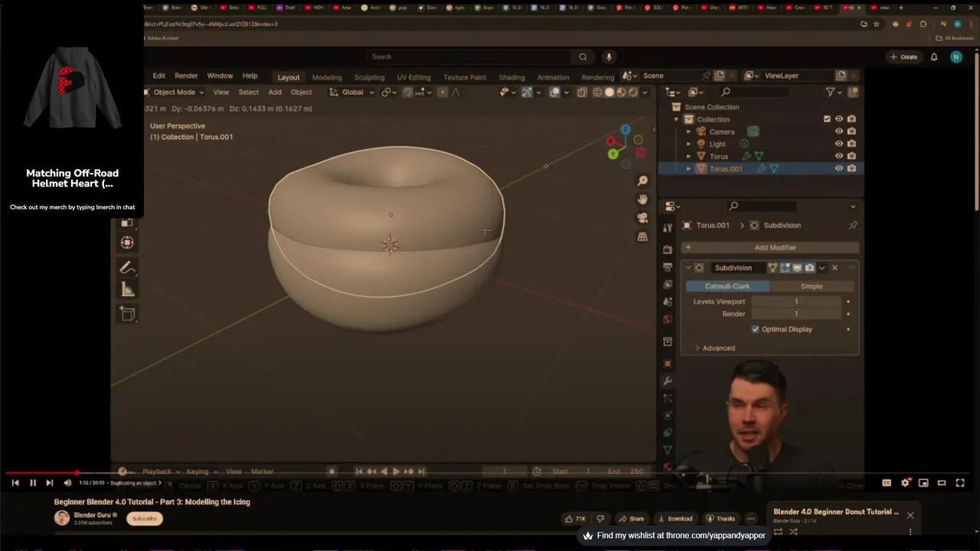The image size is (980, 551).
Task: Click the green Y axis on gizmo
Action: click(x=612, y=155)
